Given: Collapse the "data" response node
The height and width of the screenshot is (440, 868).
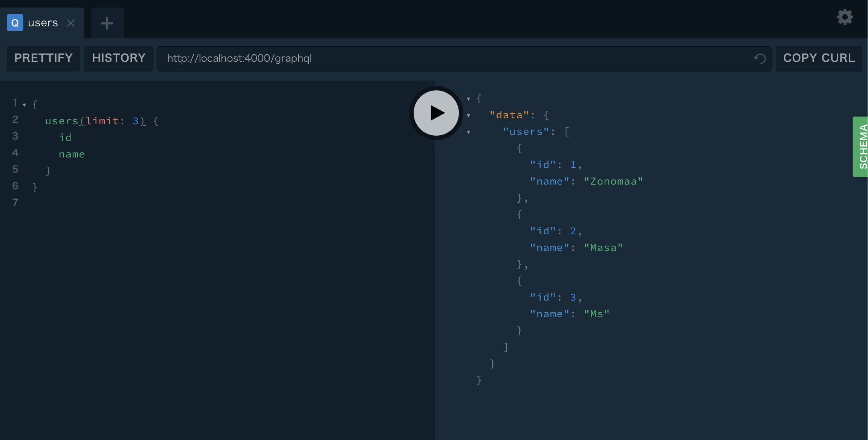Looking at the screenshot, I should click(468, 115).
